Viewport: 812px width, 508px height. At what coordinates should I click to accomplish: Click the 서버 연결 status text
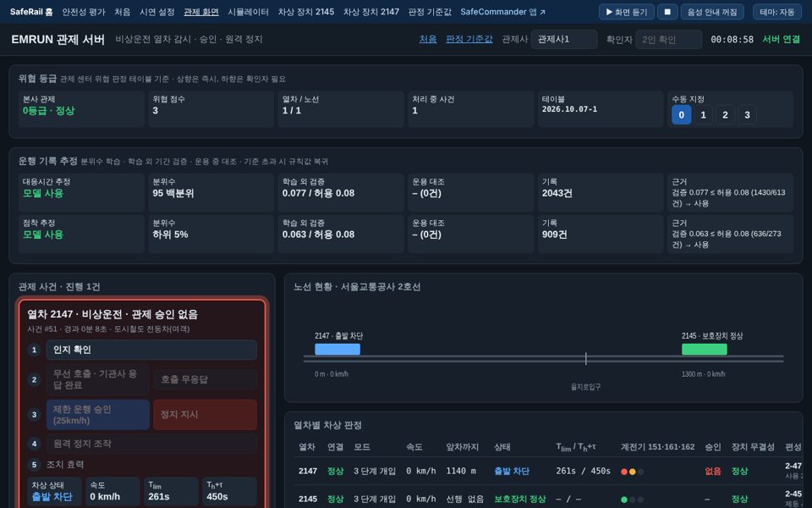(x=781, y=39)
